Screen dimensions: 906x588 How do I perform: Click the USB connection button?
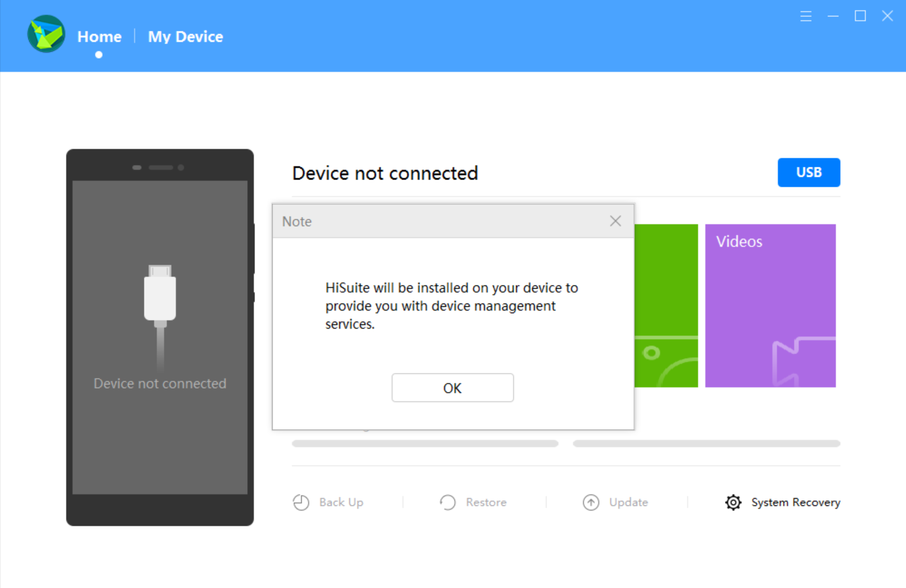(x=809, y=172)
